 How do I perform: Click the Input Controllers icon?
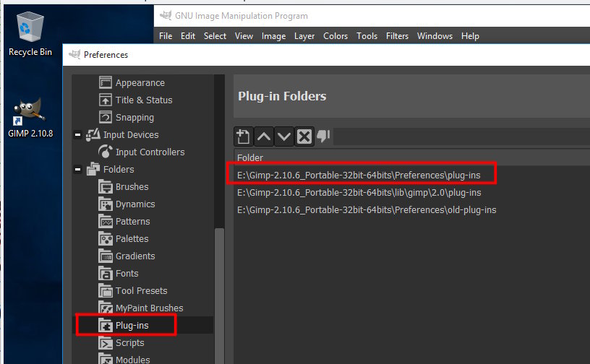106,152
